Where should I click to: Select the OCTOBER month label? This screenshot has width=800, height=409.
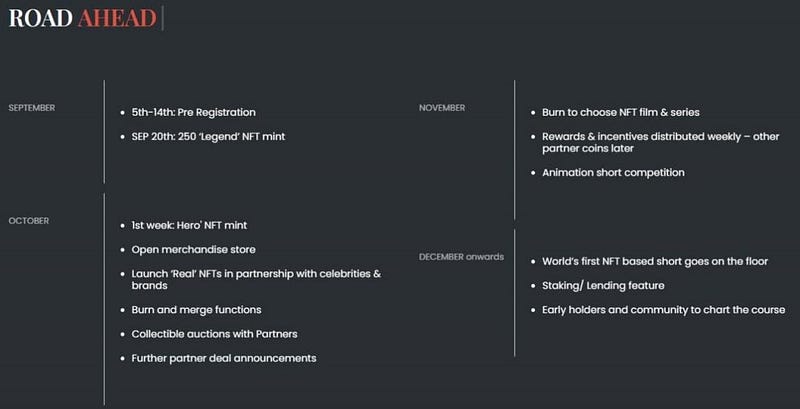click(29, 221)
